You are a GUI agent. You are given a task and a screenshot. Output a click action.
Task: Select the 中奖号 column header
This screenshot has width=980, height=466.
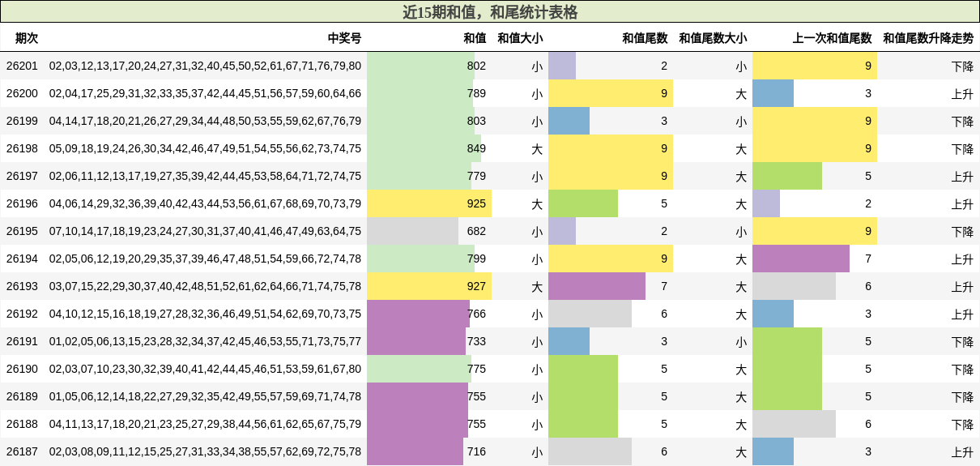pos(344,38)
